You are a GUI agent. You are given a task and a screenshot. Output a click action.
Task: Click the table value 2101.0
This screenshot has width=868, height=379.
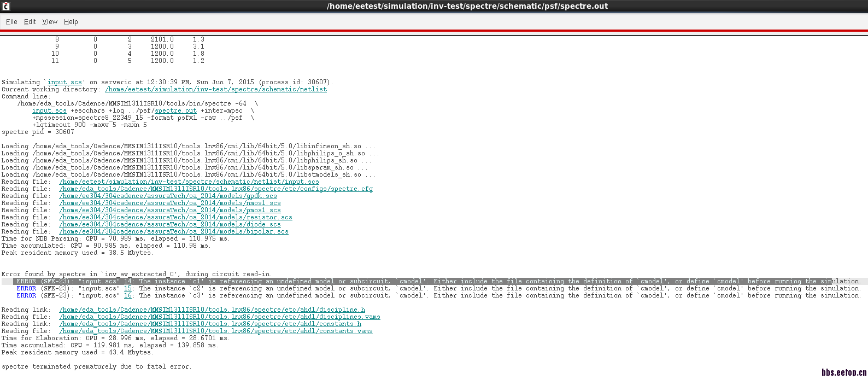click(162, 39)
